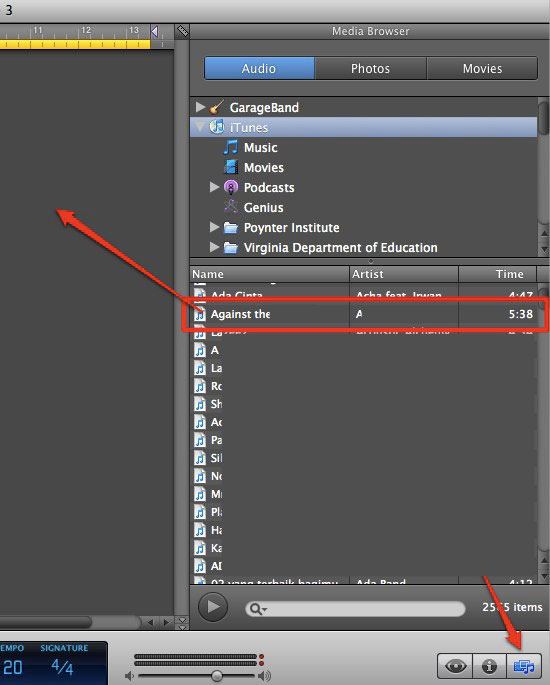Click the timeline horizontal scrollbar thumb

coord(46,622)
